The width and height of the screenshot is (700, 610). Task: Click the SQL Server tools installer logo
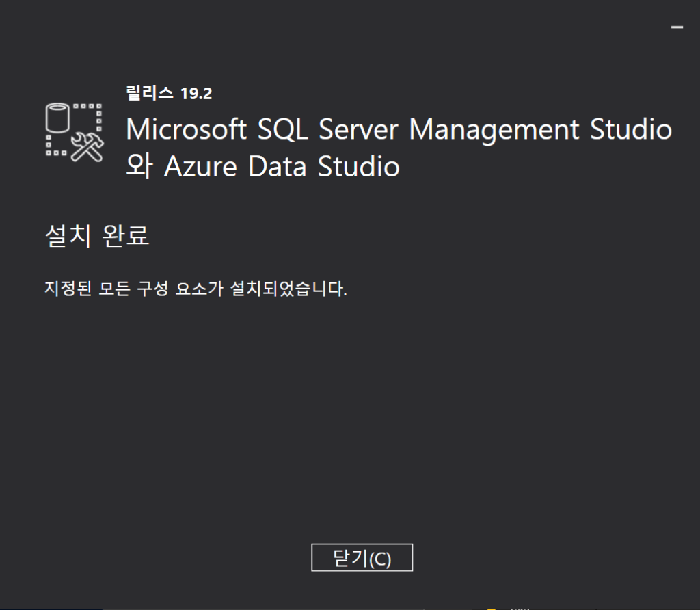tap(74, 132)
